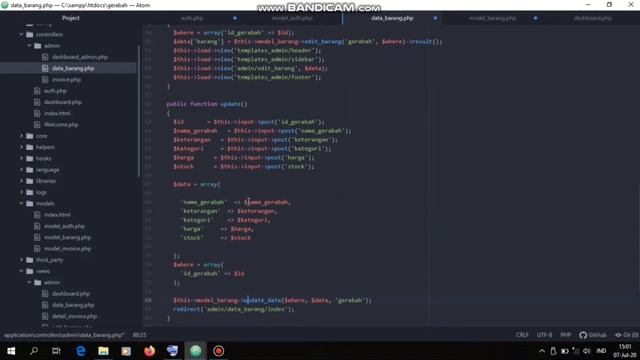Open data_barang.php under views admin
This screenshot has height=360, width=640.
[73, 305]
